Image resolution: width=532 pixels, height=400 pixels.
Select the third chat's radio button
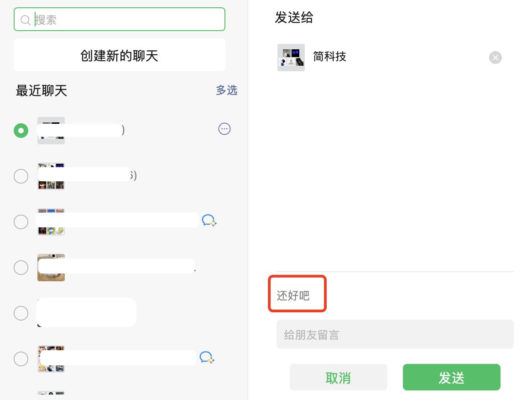tap(21, 222)
